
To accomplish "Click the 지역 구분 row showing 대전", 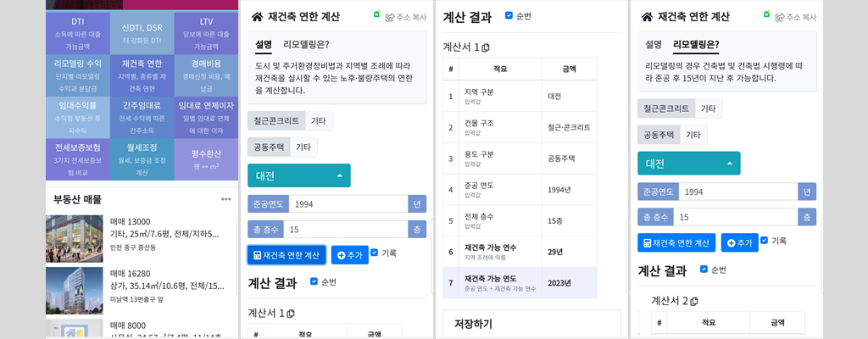I will pyautogui.click(x=520, y=96).
